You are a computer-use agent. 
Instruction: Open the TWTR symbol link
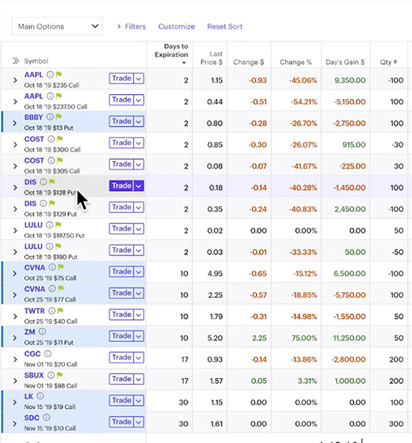point(34,311)
